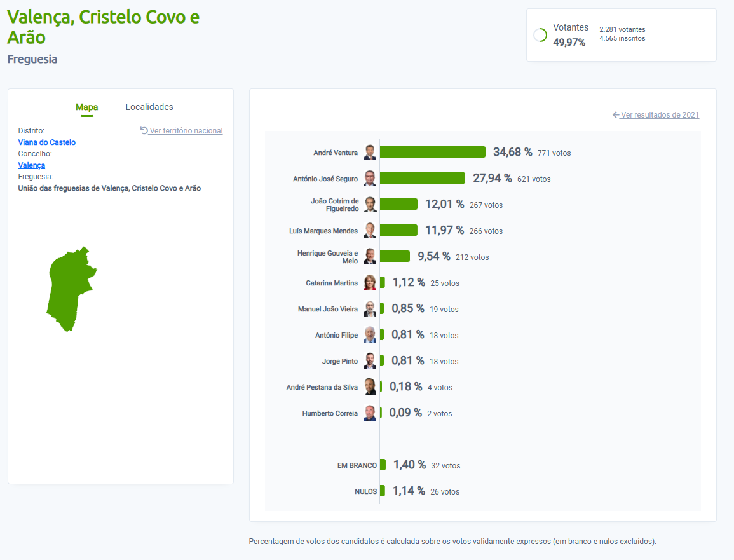Viewport: 734px width, 560px height.
Task: Click the left arrow icon before Ver resultados de 2021
Action: (616, 115)
